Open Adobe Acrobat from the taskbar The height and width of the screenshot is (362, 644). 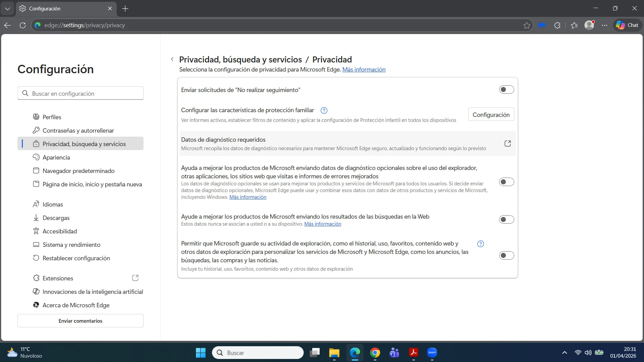pyautogui.click(x=413, y=353)
